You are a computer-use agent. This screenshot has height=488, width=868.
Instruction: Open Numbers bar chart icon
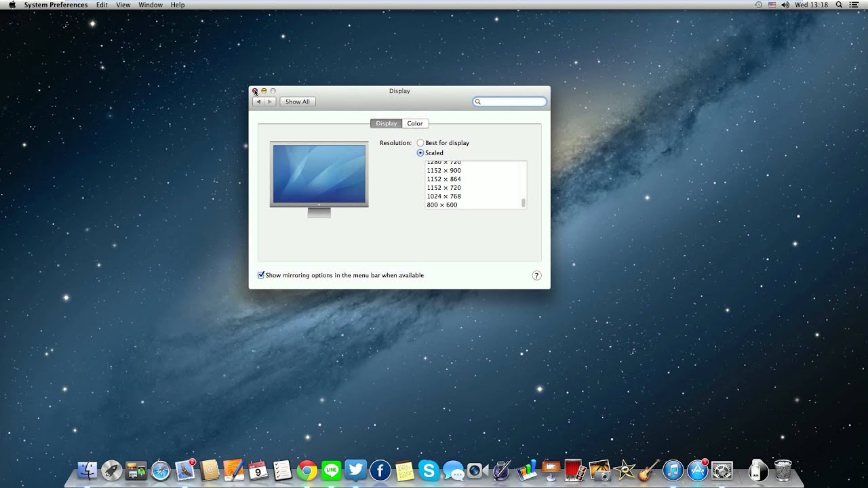click(x=526, y=470)
